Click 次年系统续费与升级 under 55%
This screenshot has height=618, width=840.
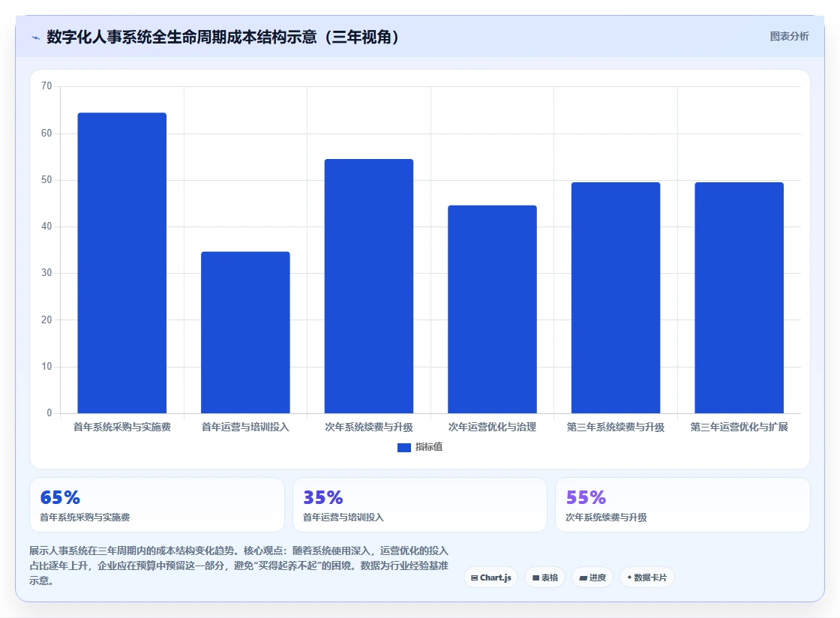click(x=607, y=517)
